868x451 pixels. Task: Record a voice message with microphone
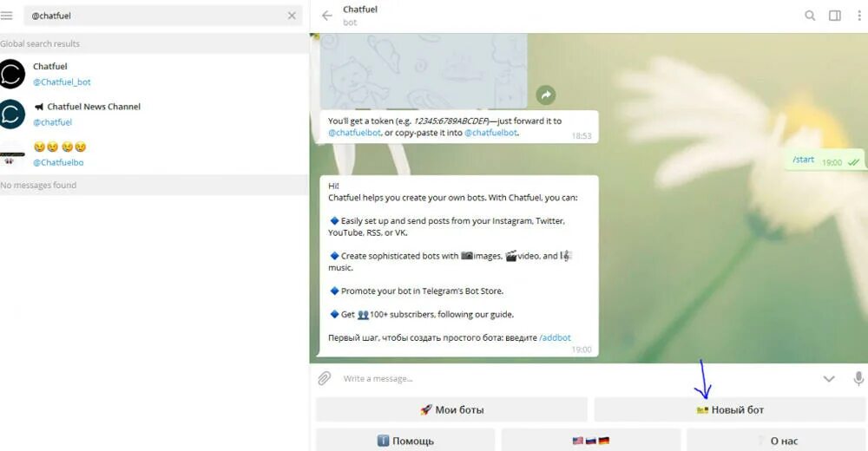coord(858,378)
